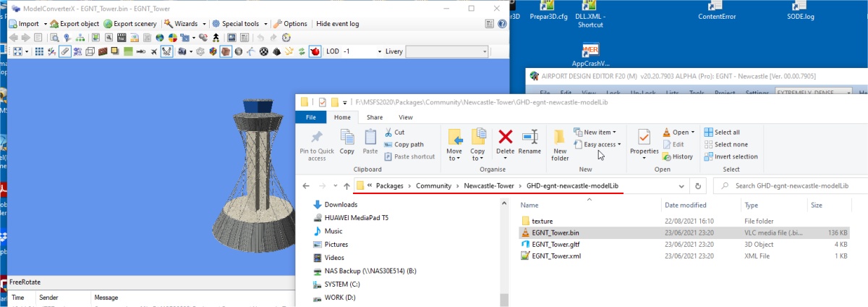This screenshot has width=868, height=307.
Task: Open the Easy access dropdown
Action: point(597,144)
